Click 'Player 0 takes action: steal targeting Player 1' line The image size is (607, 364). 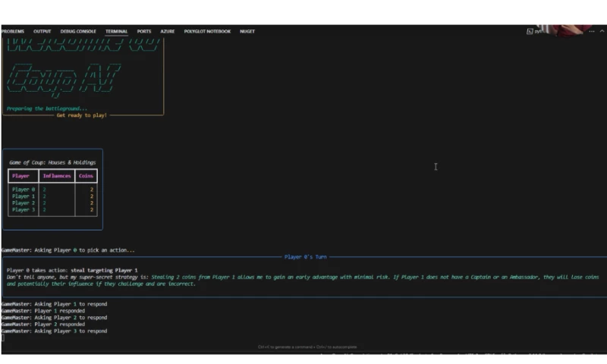72,271
